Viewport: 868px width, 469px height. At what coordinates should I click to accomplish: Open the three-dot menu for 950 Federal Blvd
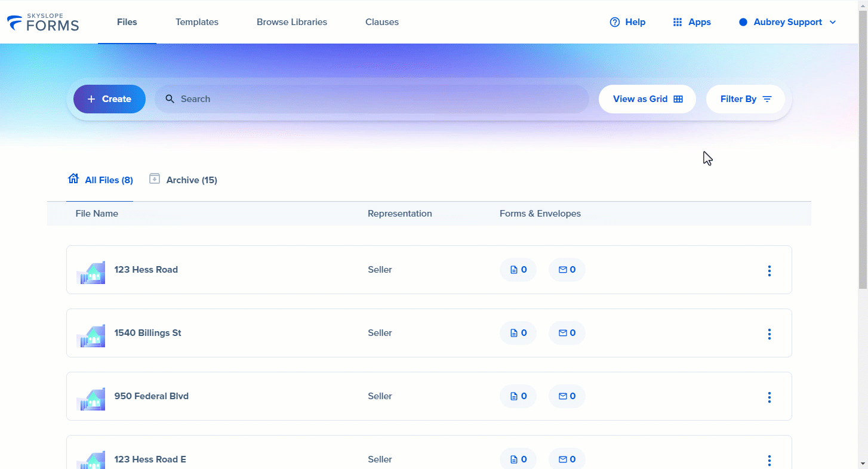pos(769,397)
